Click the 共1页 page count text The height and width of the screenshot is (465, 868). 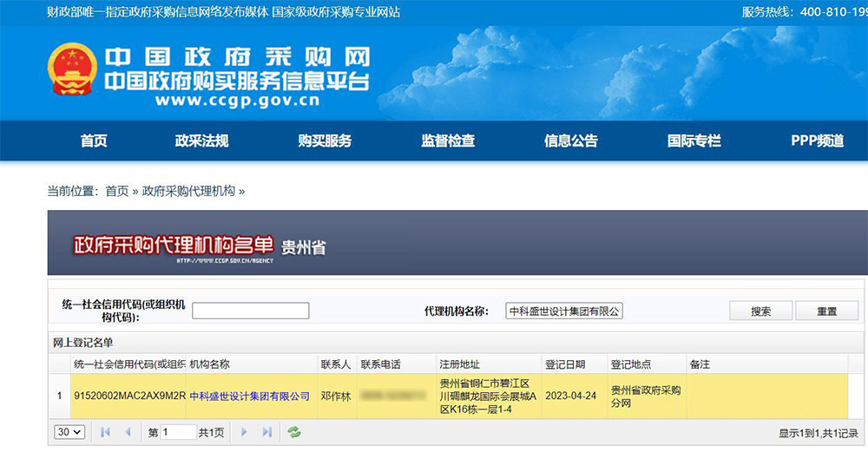212,433
